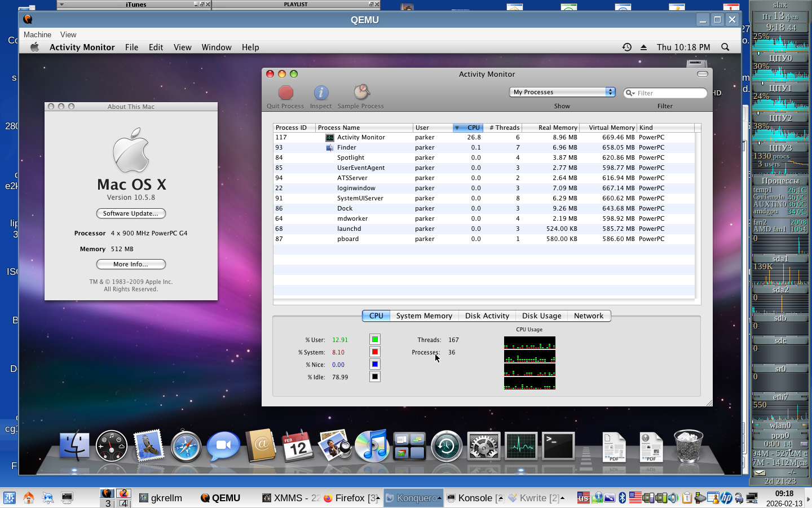812x508 pixels.
Task: Select the Finder process row
Action: click(484, 147)
